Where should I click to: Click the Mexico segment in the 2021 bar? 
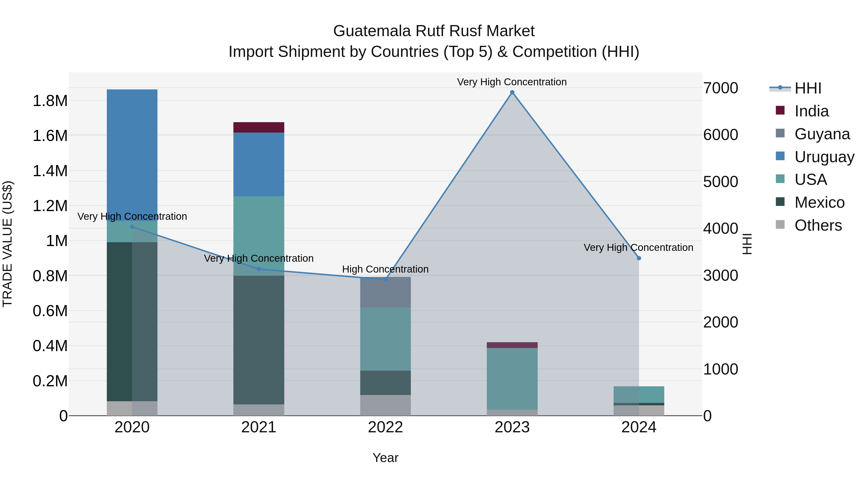(259, 340)
